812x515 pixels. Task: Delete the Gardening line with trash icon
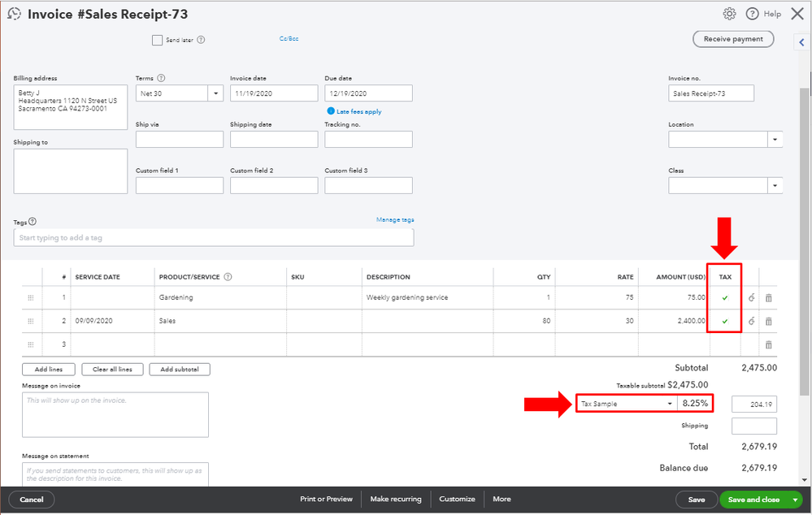(x=768, y=297)
